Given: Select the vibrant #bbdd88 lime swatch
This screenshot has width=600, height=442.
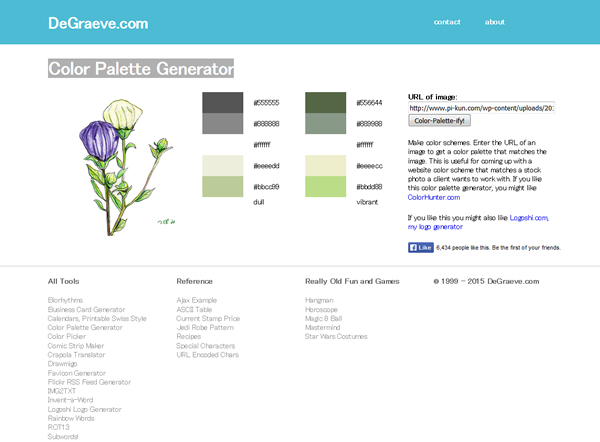Looking at the screenshot, I should click(326, 186).
